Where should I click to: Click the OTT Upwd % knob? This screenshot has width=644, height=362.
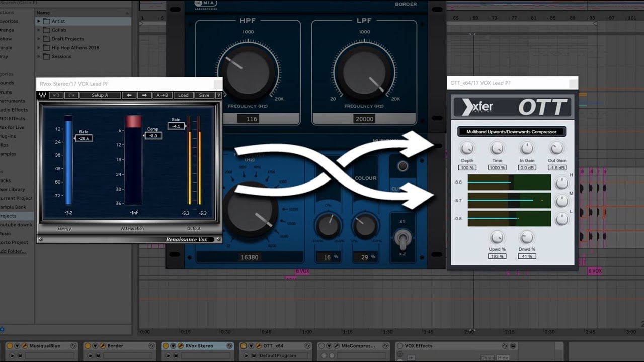pyautogui.click(x=497, y=237)
